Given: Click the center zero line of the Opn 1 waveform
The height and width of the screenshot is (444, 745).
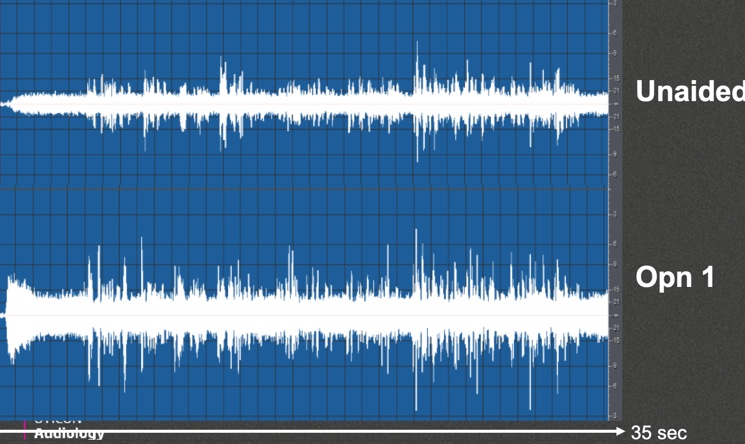Looking at the screenshot, I should pyautogui.click(x=304, y=315).
